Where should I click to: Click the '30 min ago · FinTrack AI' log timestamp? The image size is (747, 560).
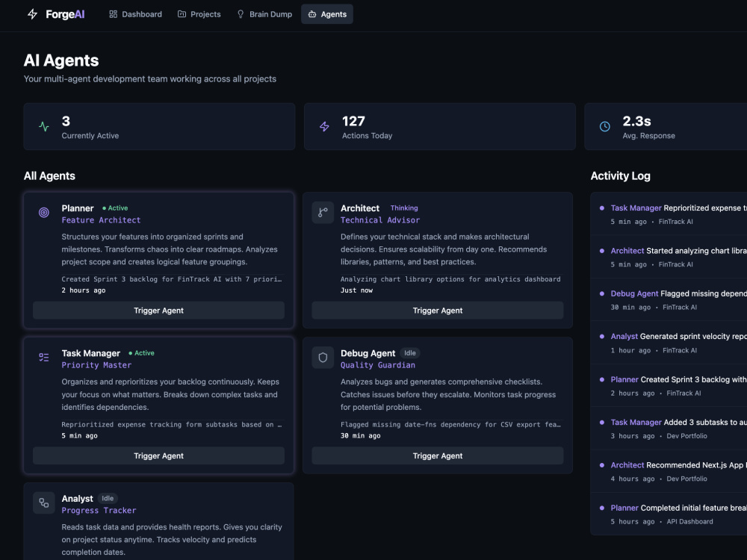654,307
